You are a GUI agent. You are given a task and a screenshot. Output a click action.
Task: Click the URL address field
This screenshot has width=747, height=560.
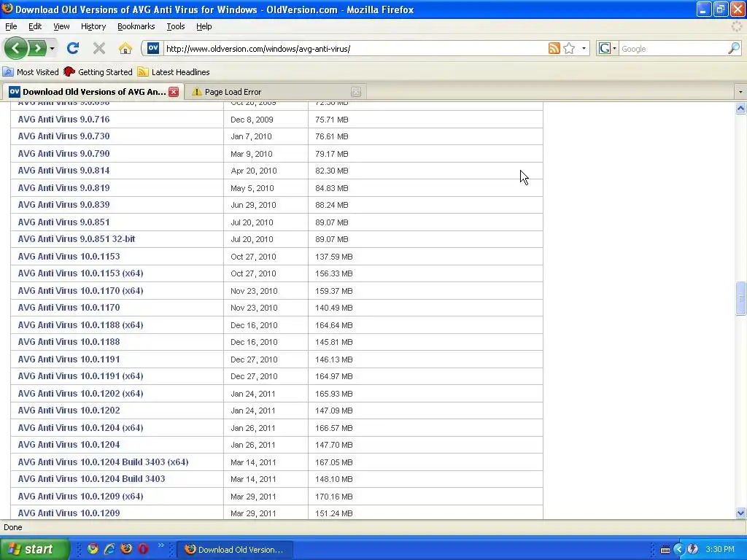pyautogui.click(x=355, y=49)
